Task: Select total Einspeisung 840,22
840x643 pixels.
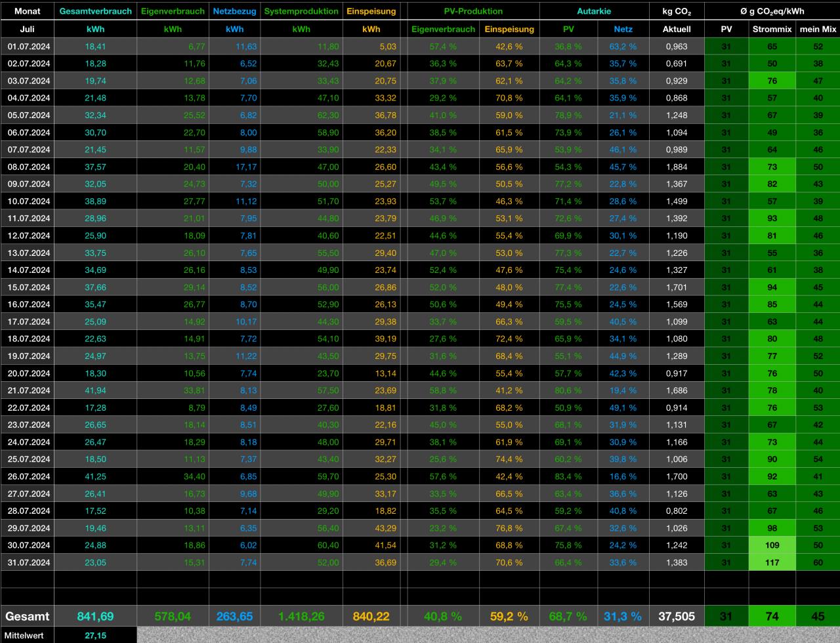Action: tap(371, 616)
